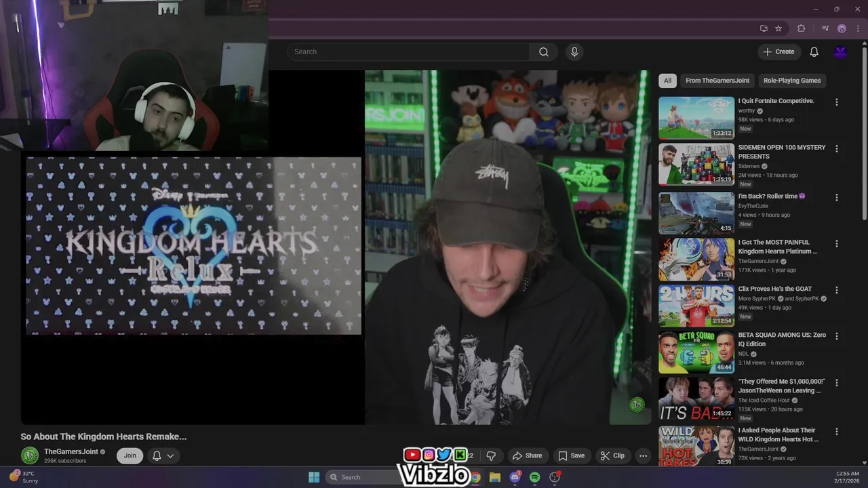
Task: Click 'The Iced Coffee Hour' channel name
Action: (765, 400)
